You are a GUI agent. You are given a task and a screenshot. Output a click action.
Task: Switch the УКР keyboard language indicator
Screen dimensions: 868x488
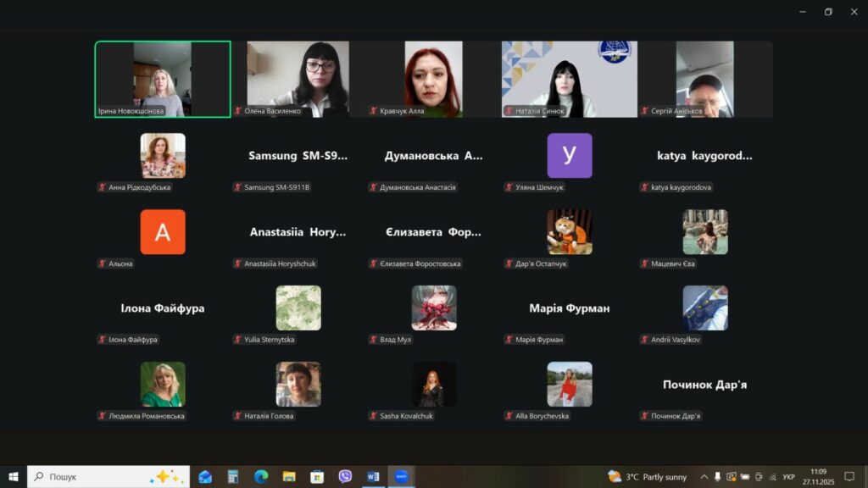[788, 476]
